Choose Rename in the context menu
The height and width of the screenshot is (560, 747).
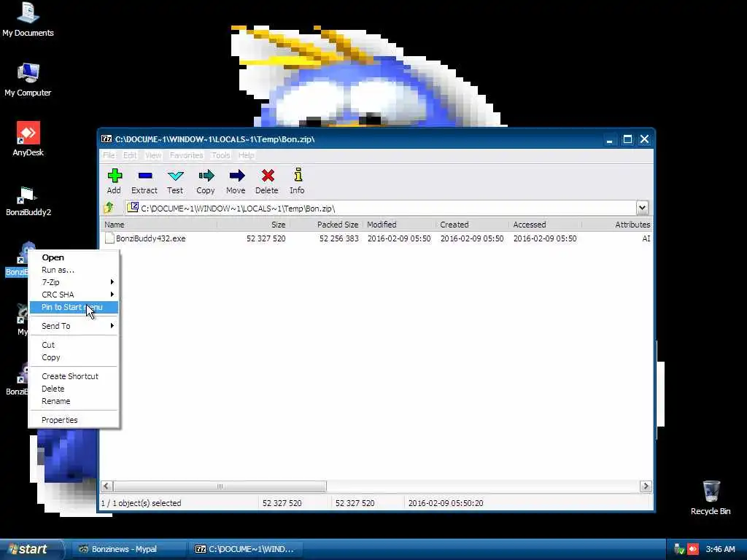point(74,401)
